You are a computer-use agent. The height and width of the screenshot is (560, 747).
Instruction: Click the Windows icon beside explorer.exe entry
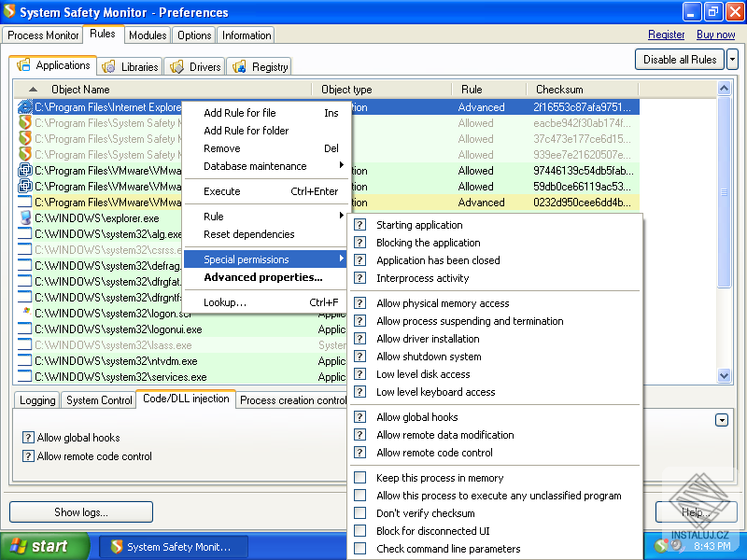point(25,217)
